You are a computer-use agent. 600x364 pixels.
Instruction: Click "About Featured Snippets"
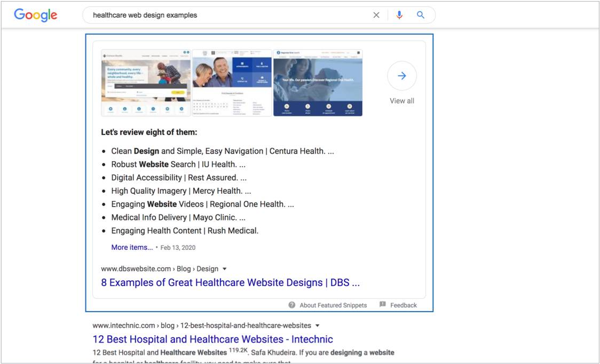[333, 305]
